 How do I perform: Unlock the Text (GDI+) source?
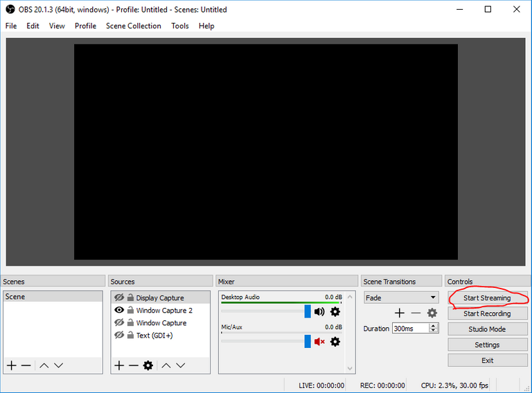click(130, 336)
